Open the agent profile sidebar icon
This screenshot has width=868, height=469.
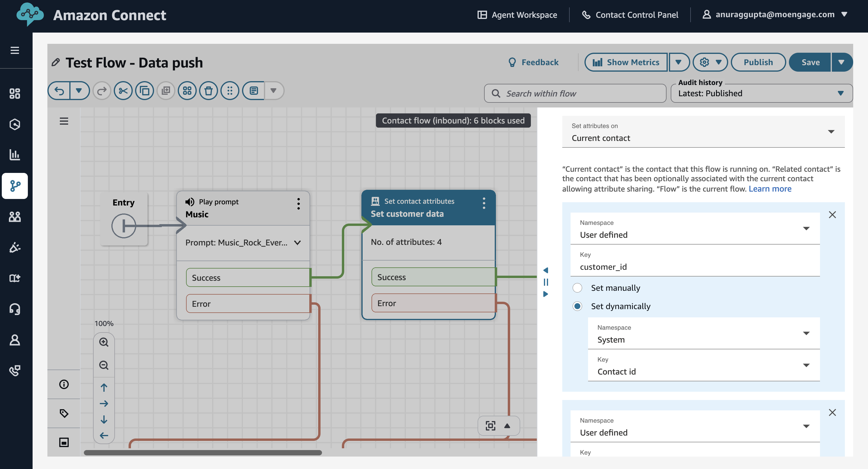coord(15,340)
